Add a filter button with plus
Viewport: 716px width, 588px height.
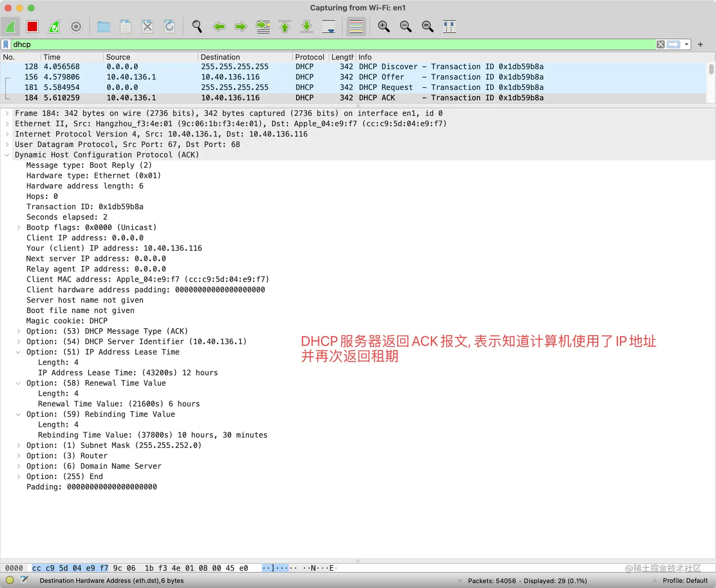[700, 45]
